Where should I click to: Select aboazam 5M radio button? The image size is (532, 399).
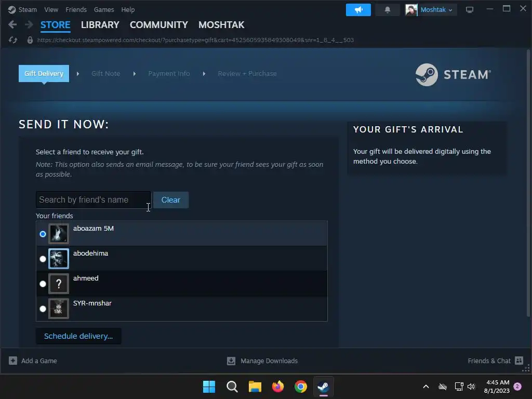click(43, 234)
